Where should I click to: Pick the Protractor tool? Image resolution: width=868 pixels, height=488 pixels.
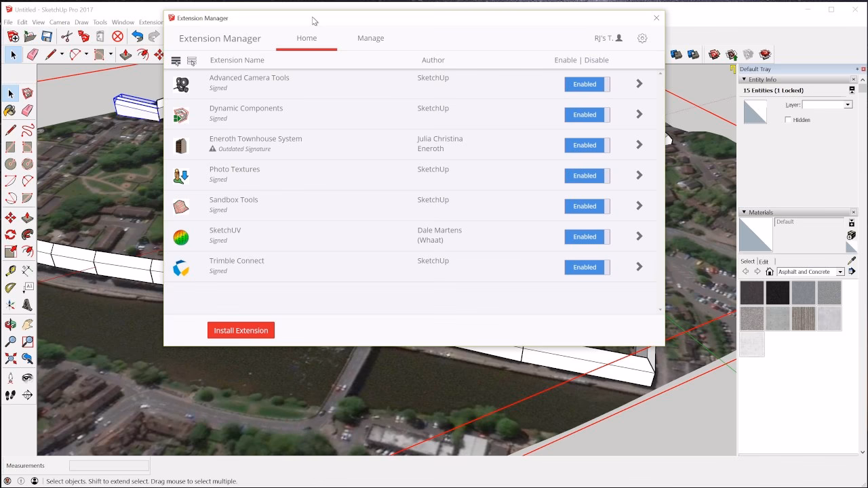click(10, 288)
